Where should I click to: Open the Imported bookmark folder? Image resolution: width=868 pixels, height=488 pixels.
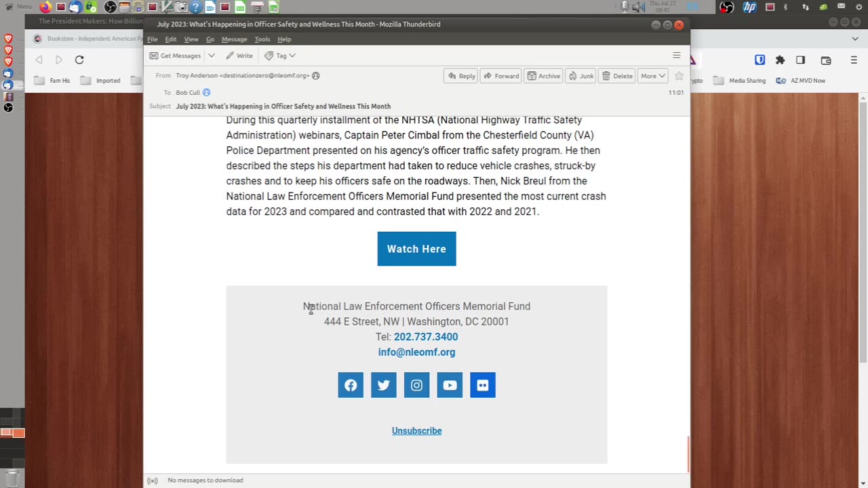100,81
